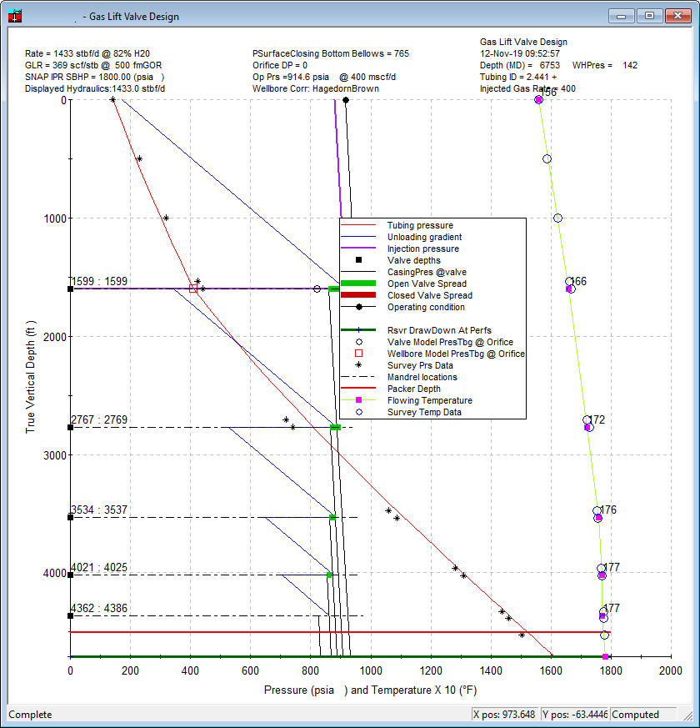
Task: Select the Wellbore Model red square symbol
Action: pos(358,354)
